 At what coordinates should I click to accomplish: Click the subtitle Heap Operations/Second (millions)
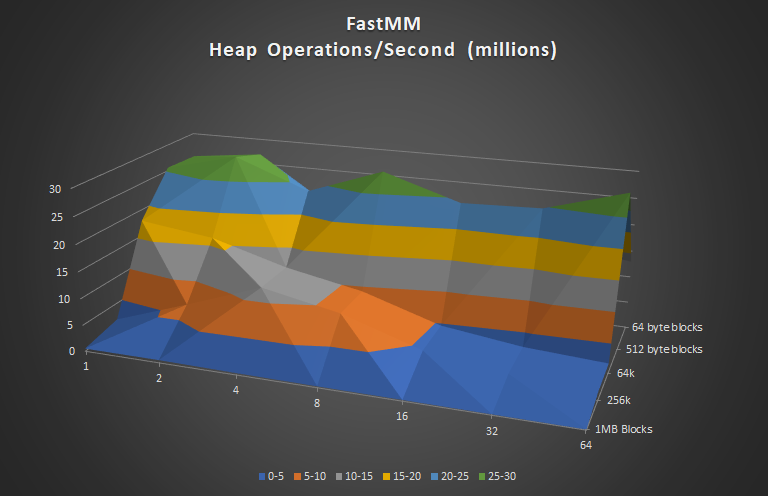(x=383, y=50)
